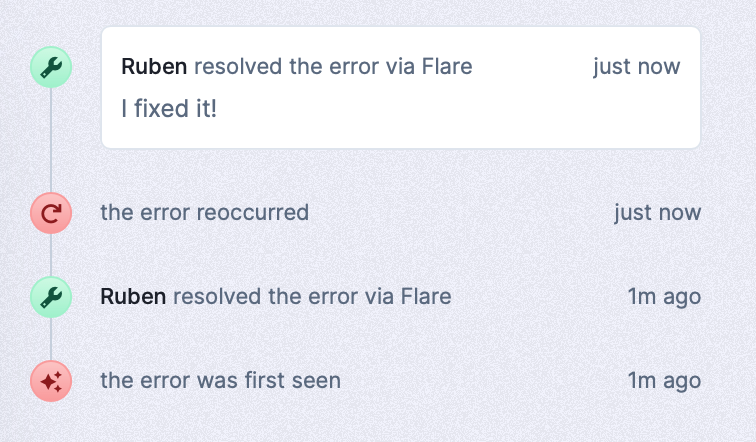Select the 'I fixed it!' comment text

click(x=169, y=108)
